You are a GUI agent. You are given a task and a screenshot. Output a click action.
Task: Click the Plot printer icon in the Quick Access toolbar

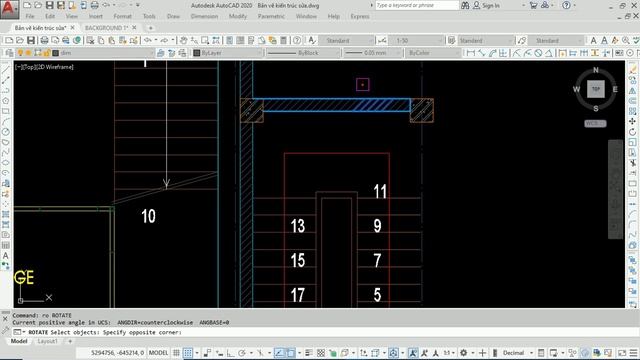[94, 5]
